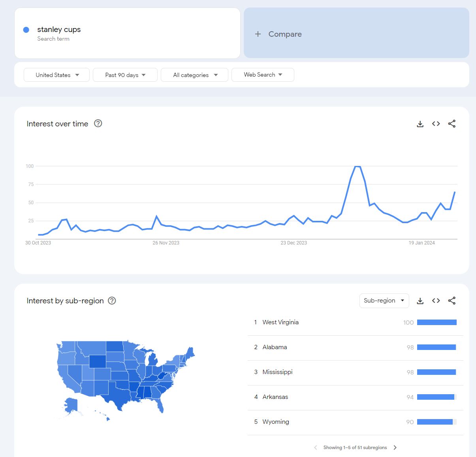
Task: Open the embed code for Interest over time chart
Action: tap(436, 124)
